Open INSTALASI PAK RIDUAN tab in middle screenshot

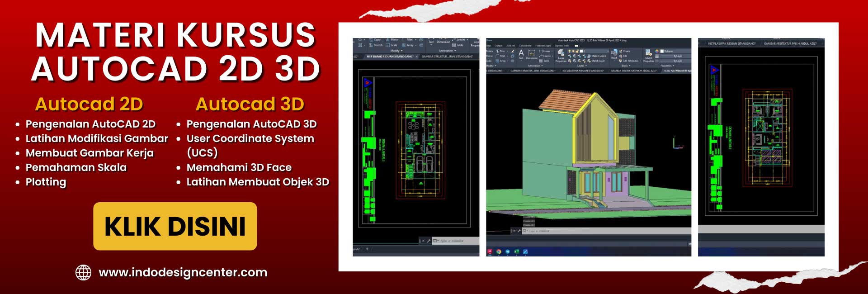pos(583,71)
